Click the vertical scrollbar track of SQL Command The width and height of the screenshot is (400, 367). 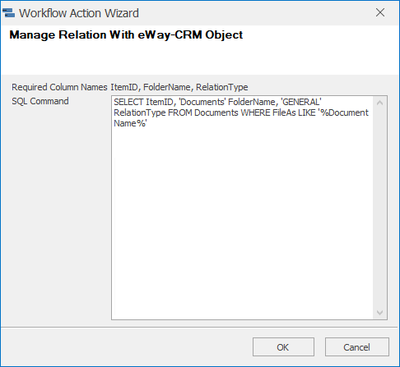pos(380,207)
